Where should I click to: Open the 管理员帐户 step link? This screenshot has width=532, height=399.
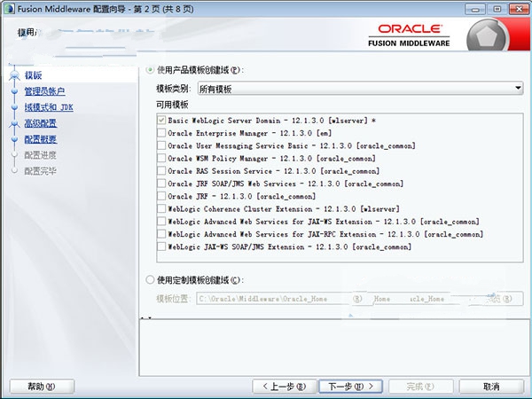tap(45, 91)
